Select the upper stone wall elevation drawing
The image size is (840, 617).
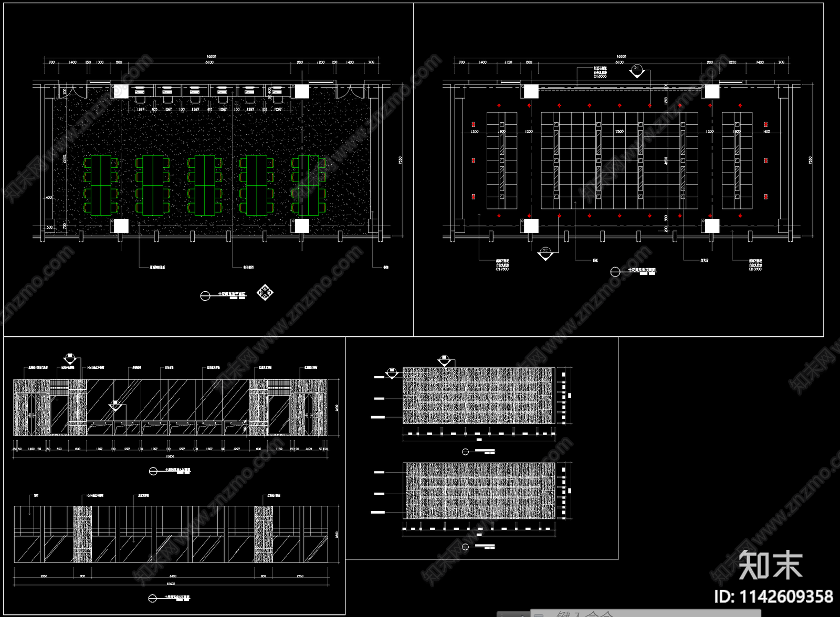(478, 396)
